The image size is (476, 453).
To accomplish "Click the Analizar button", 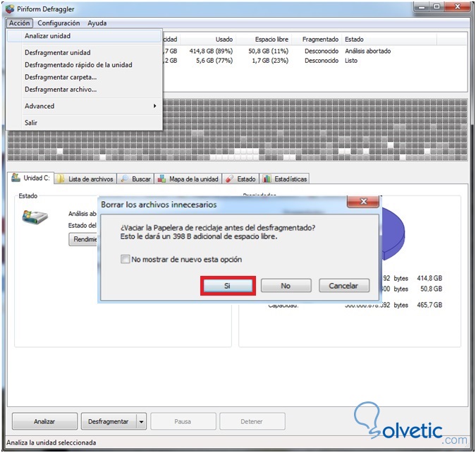I will click(44, 421).
